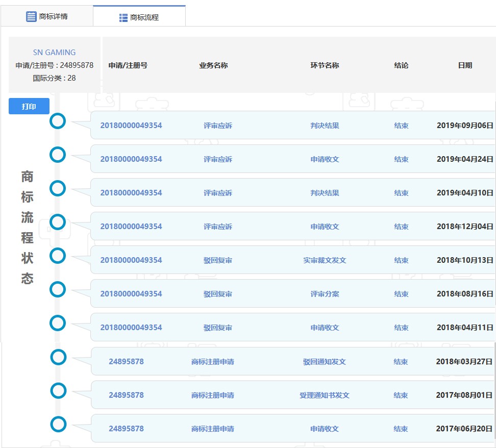
Task: Click 申请收文 in the 2017年06月20日 row
Action: point(324,429)
